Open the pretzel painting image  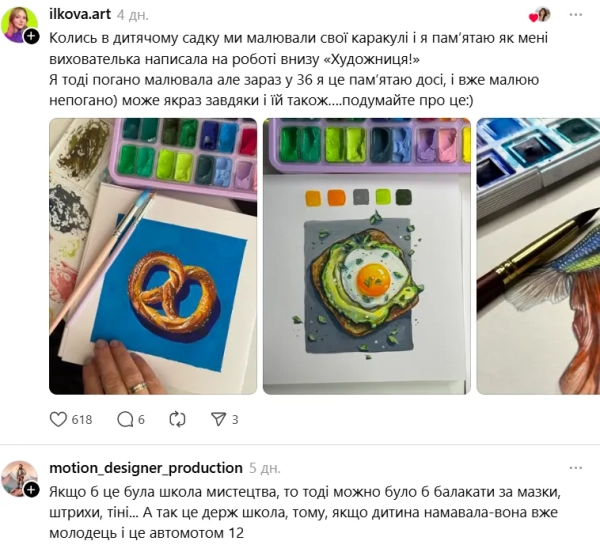coord(153,256)
